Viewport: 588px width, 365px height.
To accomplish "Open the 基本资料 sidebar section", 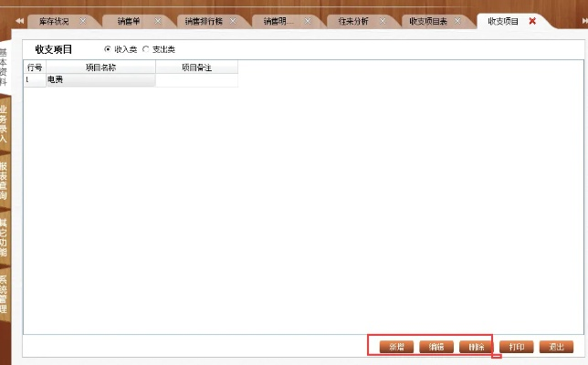I will point(4,68).
